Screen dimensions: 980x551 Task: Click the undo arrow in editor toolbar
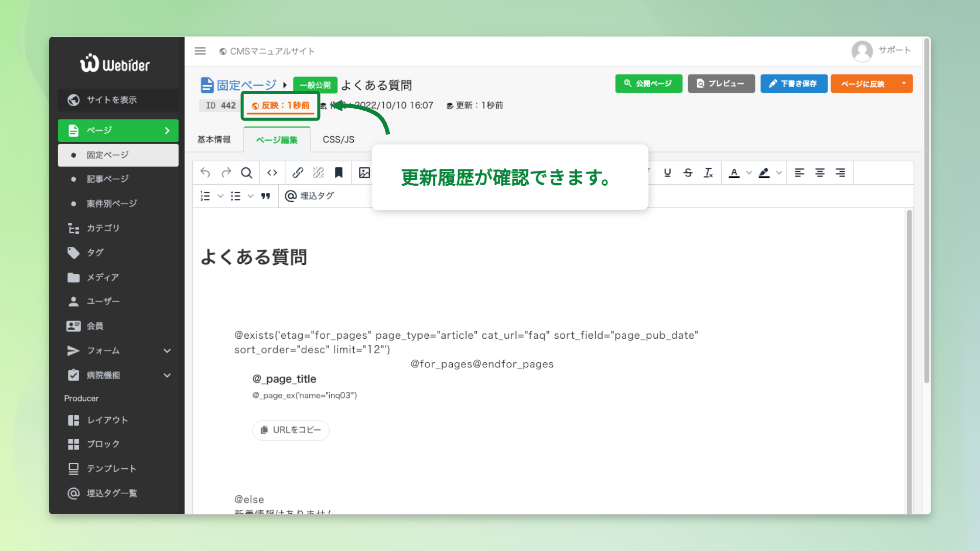click(205, 173)
